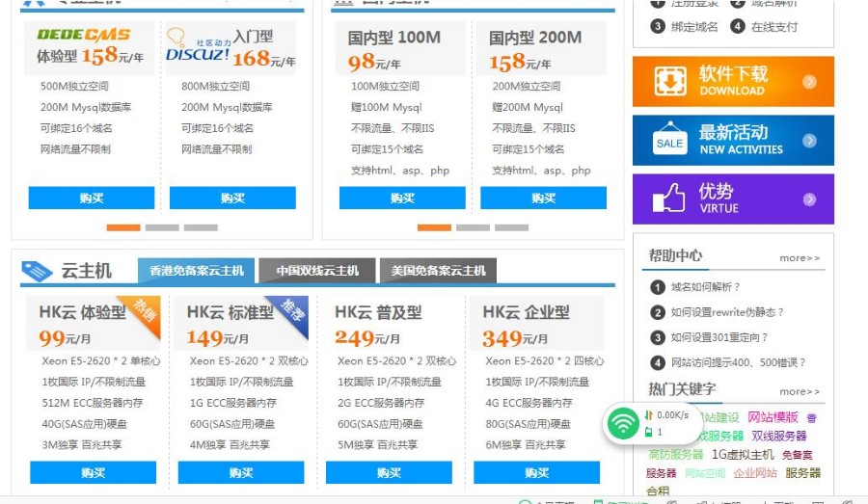Open the 网站访问提示400、500错误 article
The height and width of the screenshot is (504, 868).
738,363
